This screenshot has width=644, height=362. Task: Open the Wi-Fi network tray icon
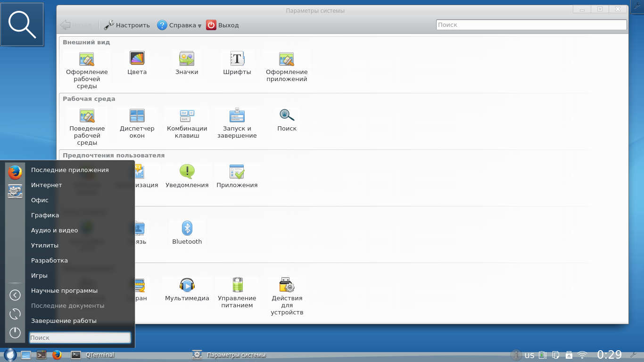point(583,355)
